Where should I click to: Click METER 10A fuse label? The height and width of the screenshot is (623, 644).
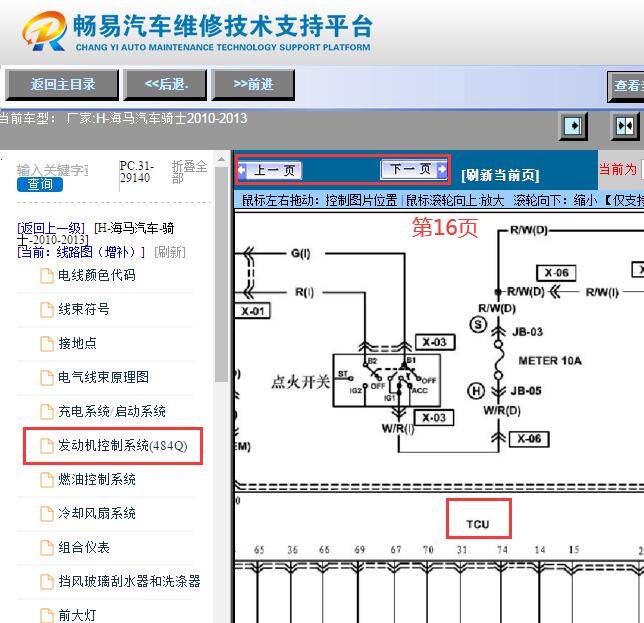[x=550, y=361]
